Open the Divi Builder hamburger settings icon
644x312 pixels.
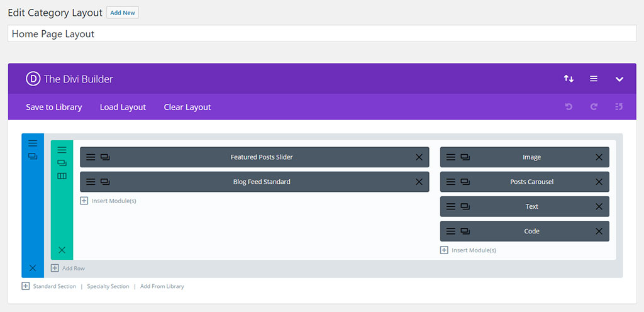click(x=594, y=79)
